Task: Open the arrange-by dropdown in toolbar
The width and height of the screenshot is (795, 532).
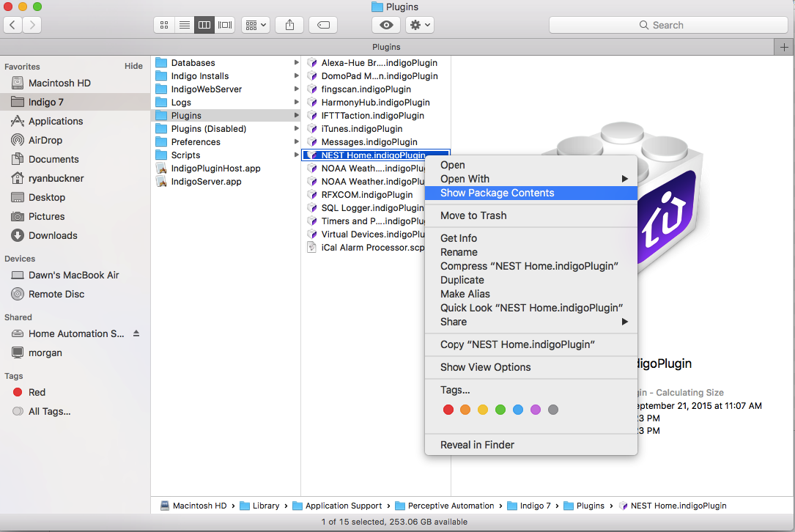Action: (x=256, y=25)
